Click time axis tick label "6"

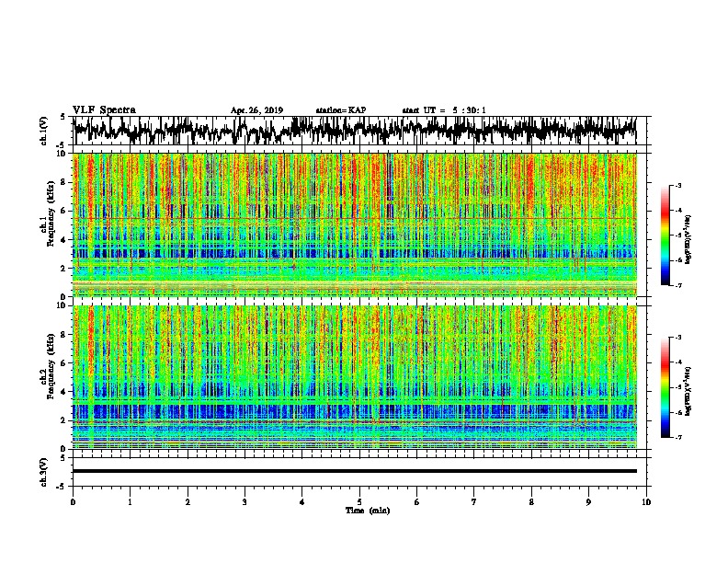click(x=417, y=502)
